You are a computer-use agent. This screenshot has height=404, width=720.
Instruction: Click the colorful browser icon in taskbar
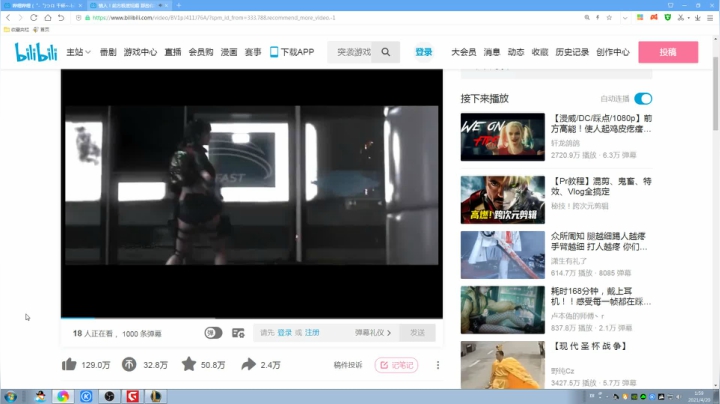coord(63,396)
